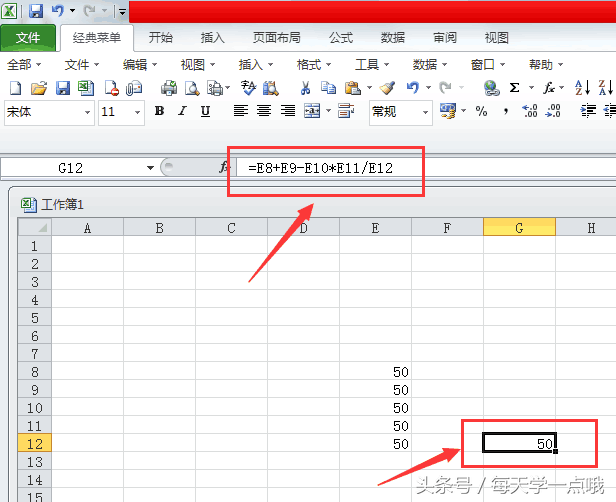Insert a hyperlink via globe icon
The height and width of the screenshot is (502, 616).
(x=491, y=88)
